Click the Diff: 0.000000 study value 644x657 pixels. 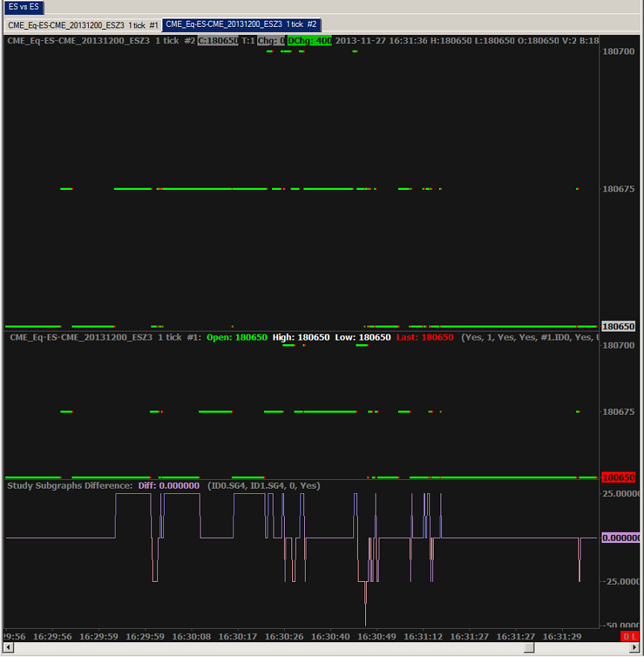click(169, 486)
